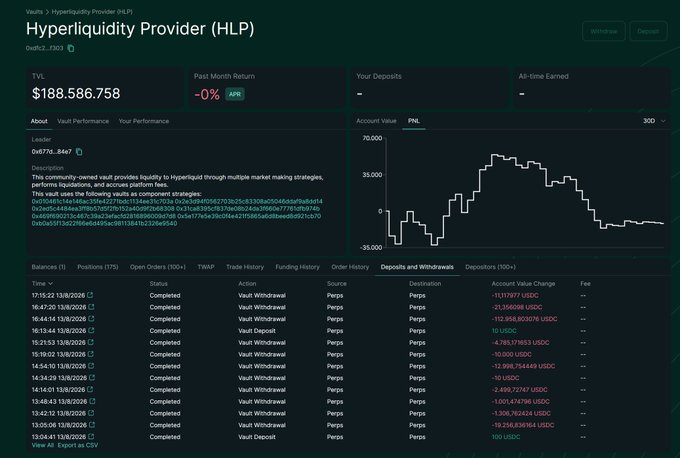Show the Account Value chart tab
Screen dimensions: 680x458
coord(376,121)
